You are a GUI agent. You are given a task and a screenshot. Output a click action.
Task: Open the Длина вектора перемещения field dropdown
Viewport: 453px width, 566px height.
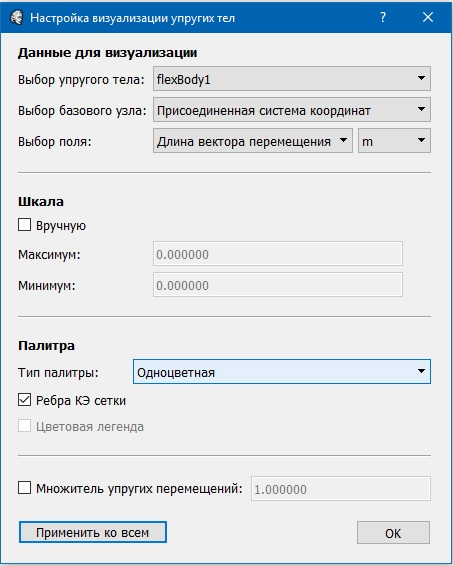253,141
